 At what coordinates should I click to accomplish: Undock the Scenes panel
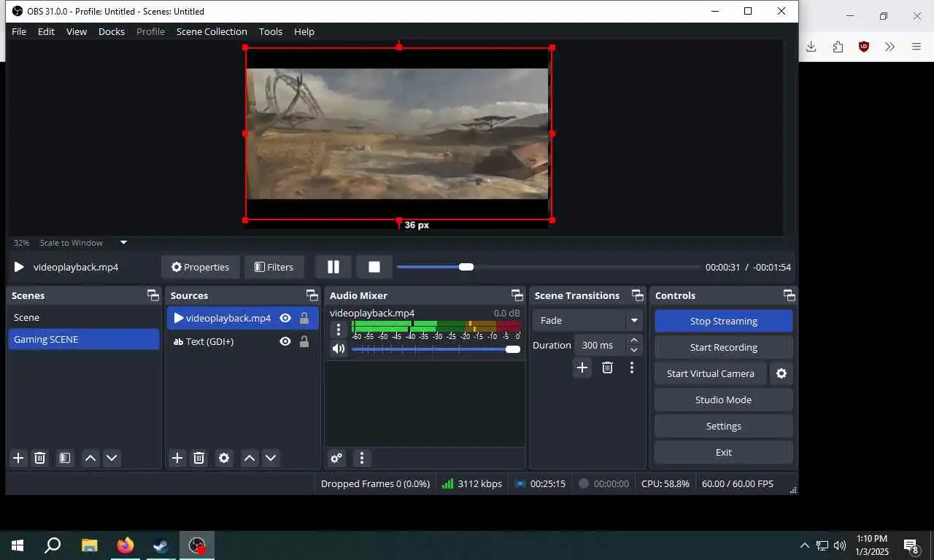tap(153, 295)
